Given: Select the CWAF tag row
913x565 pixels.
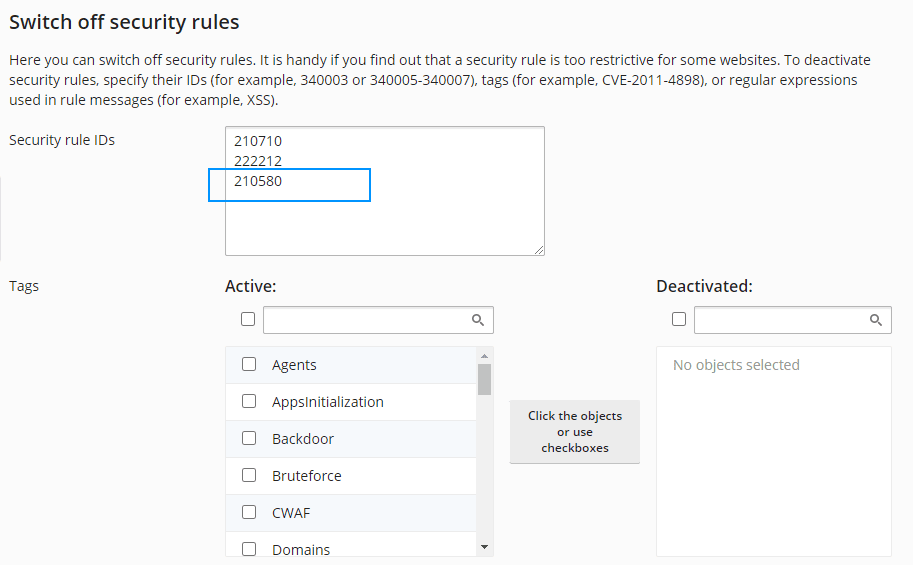Looking at the screenshot, I should [x=350, y=513].
